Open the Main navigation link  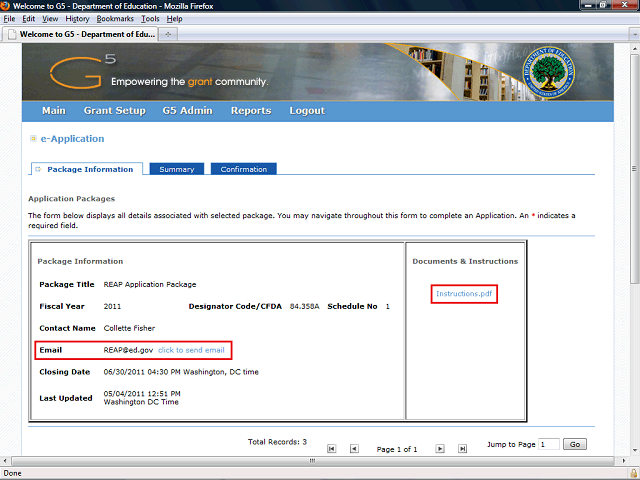[x=54, y=111]
